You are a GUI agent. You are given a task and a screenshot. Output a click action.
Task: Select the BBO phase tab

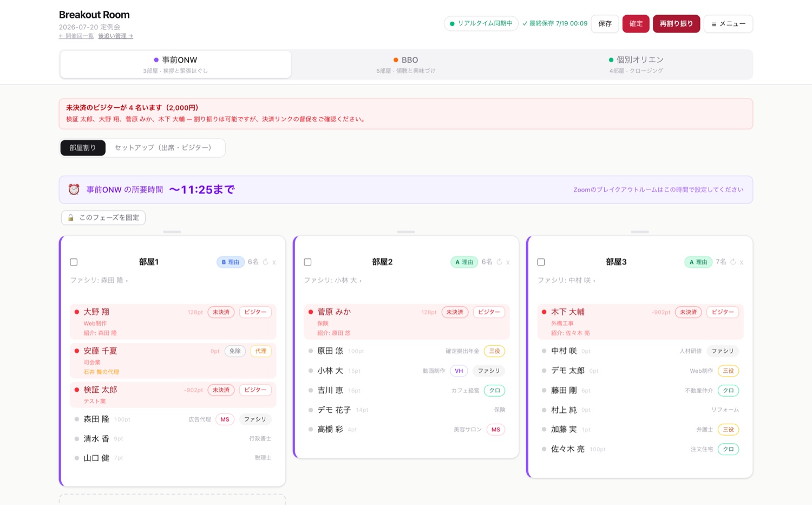pyautogui.click(x=406, y=64)
